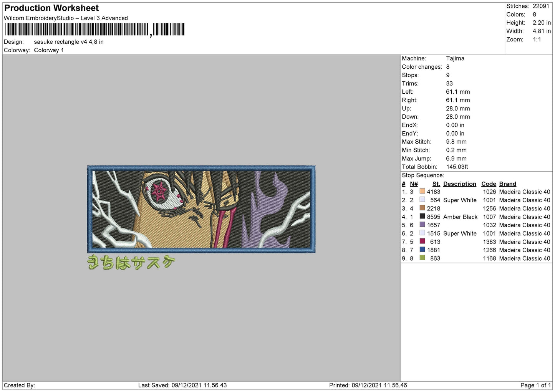The width and height of the screenshot is (555, 392).
Task: Click the Trims value 33
Action: point(449,83)
